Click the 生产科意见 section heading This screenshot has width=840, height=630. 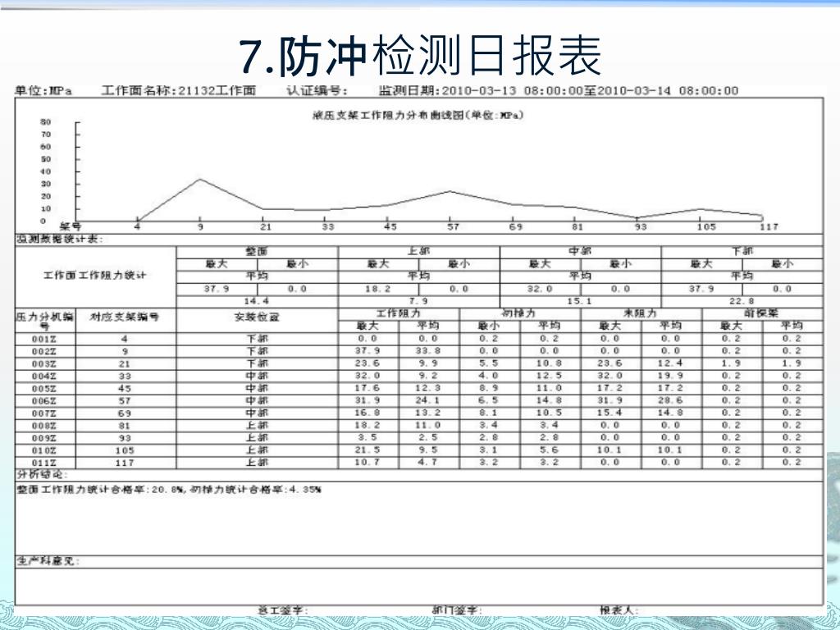pyautogui.click(x=48, y=561)
